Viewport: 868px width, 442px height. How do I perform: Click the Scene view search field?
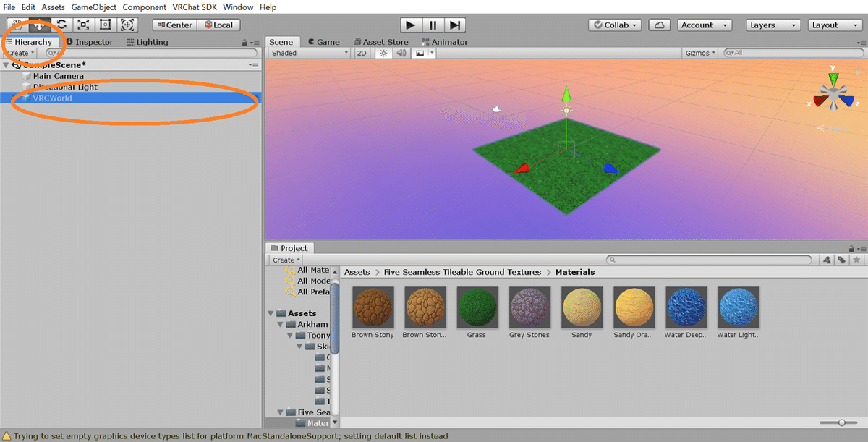pos(793,53)
